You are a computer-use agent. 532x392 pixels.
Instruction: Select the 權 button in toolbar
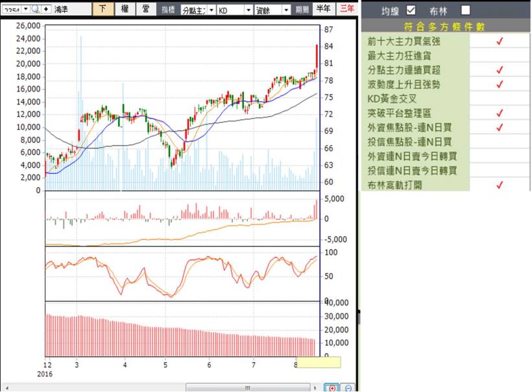click(x=125, y=9)
